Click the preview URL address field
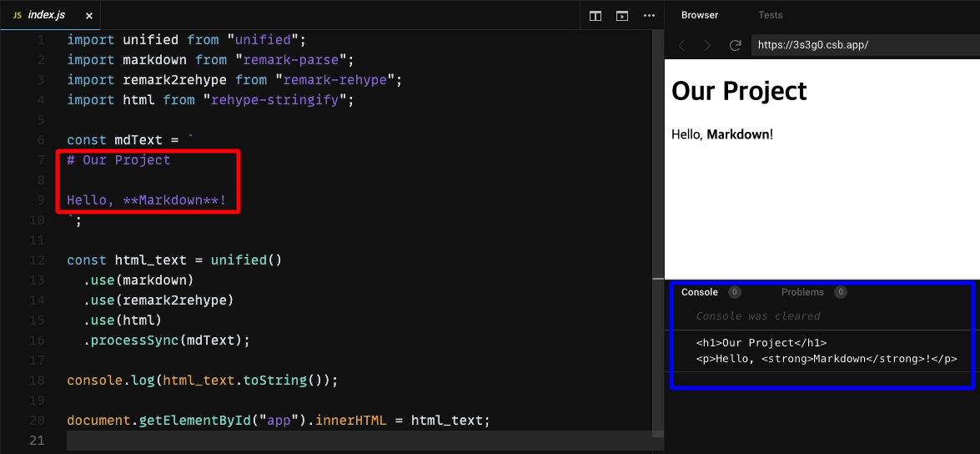This screenshot has height=454, width=980. 866,45
